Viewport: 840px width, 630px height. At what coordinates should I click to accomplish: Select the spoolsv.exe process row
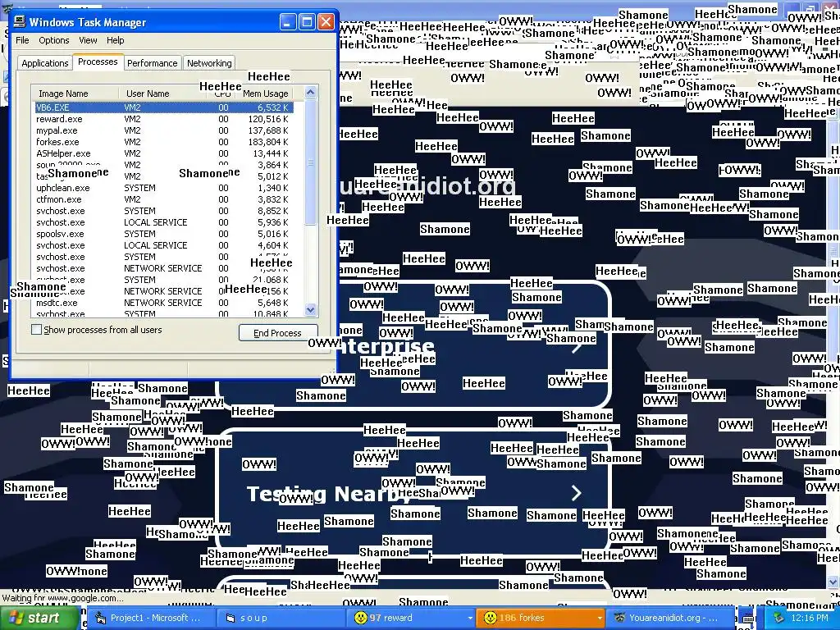coord(163,234)
